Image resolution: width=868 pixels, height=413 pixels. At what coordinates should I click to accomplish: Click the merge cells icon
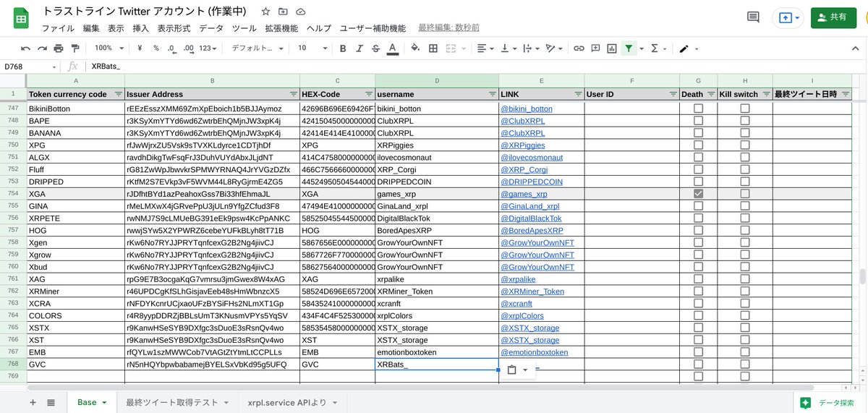click(x=451, y=48)
